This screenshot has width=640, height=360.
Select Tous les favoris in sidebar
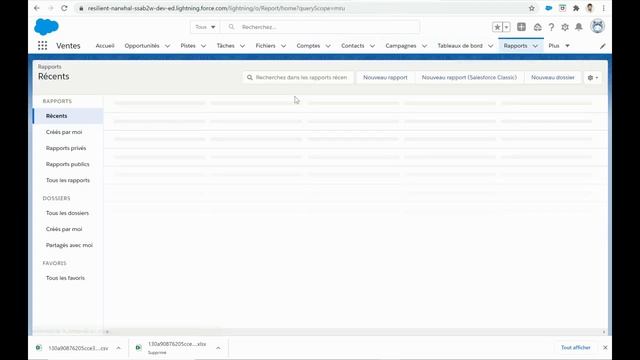click(65, 278)
